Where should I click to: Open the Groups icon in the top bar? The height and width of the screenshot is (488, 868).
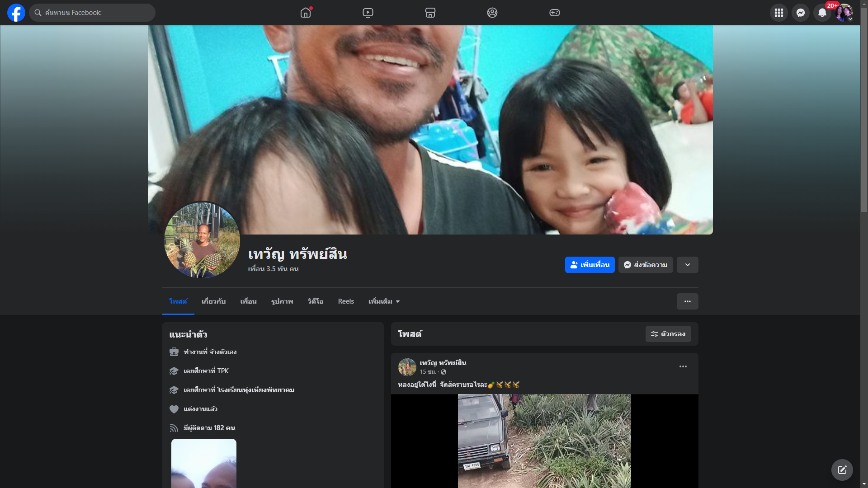click(492, 13)
